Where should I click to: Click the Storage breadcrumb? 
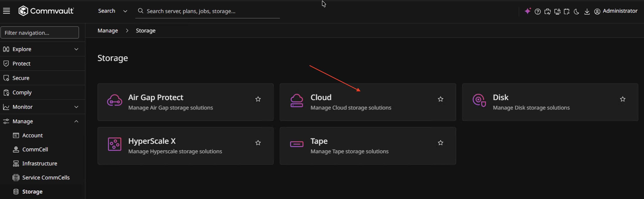coord(146,30)
